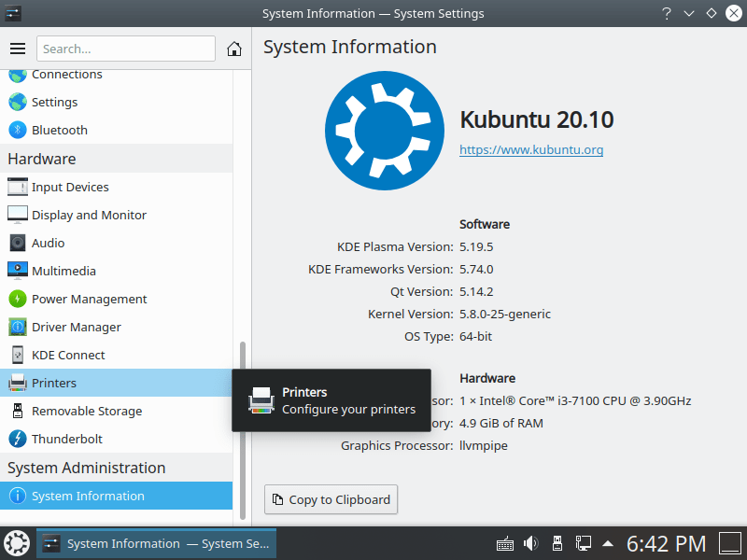This screenshot has width=747, height=560.
Task: Click the window menu icon in the title bar
Action: [13, 13]
